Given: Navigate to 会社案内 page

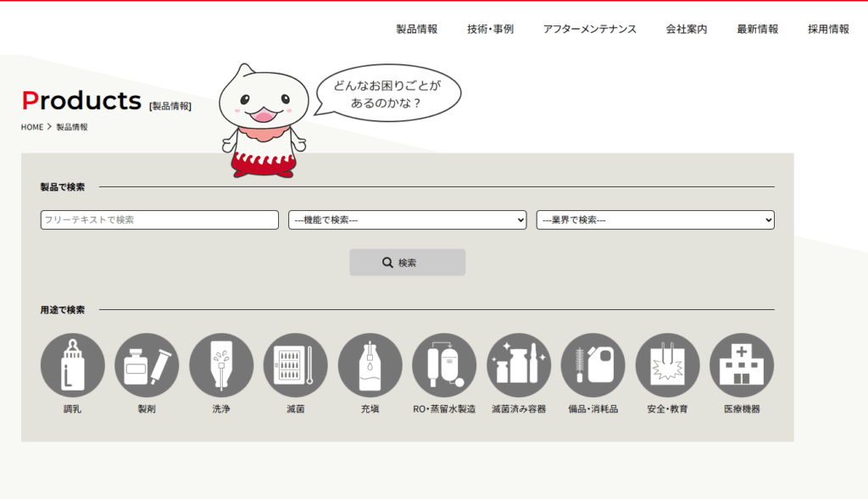Looking at the screenshot, I should pyautogui.click(x=687, y=29).
